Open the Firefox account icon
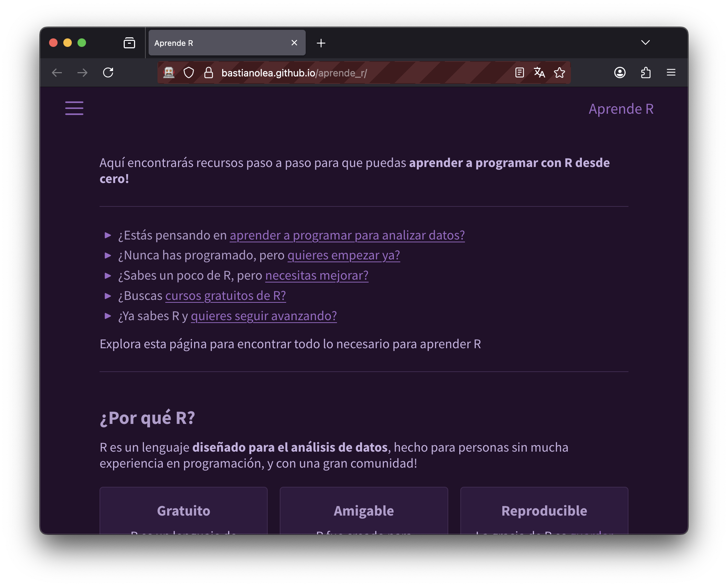The image size is (728, 587). (x=620, y=73)
